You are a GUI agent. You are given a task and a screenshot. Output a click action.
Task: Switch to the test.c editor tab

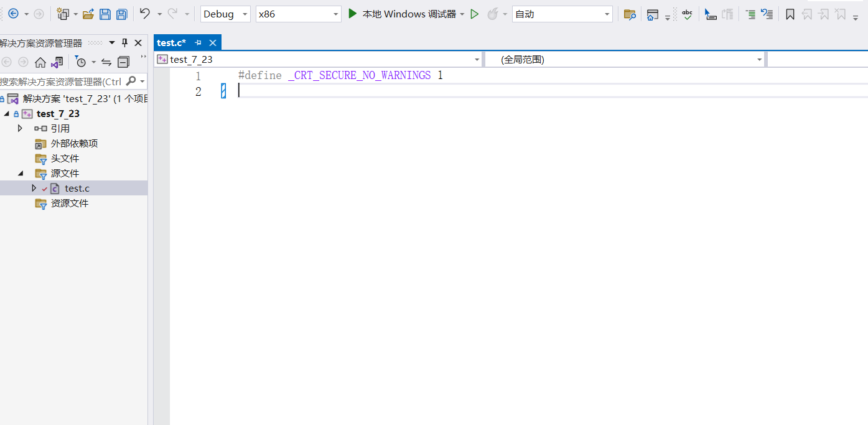point(171,42)
